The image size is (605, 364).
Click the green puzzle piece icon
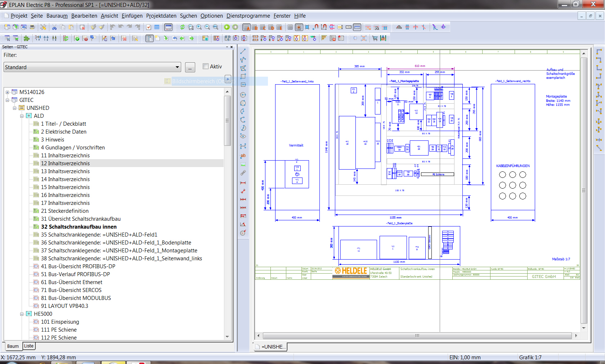tap(26, 38)
